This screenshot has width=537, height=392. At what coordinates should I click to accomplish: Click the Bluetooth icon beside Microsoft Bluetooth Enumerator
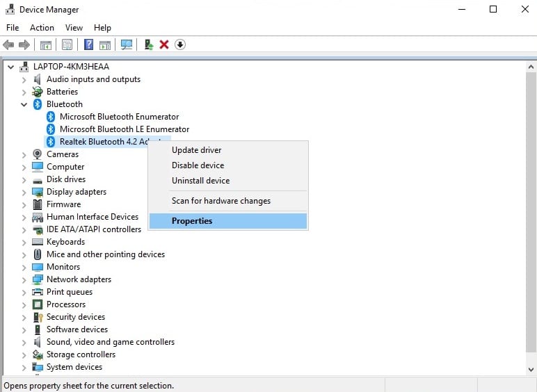[51, 117]
